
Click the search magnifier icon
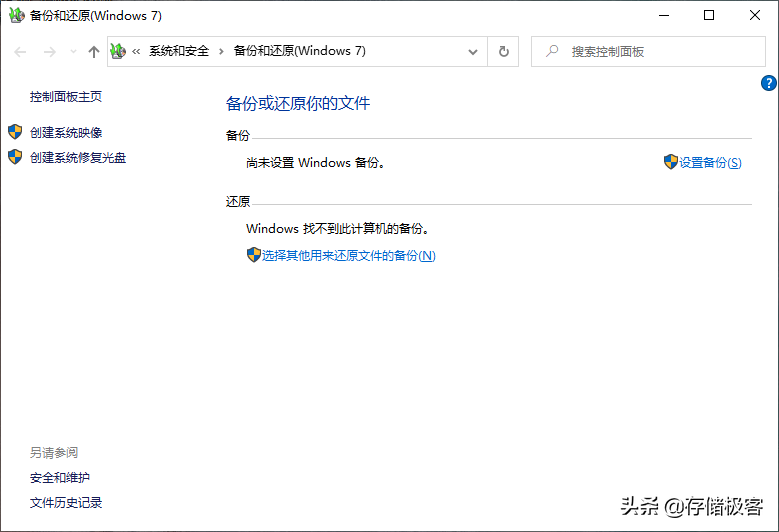(552, 51)
